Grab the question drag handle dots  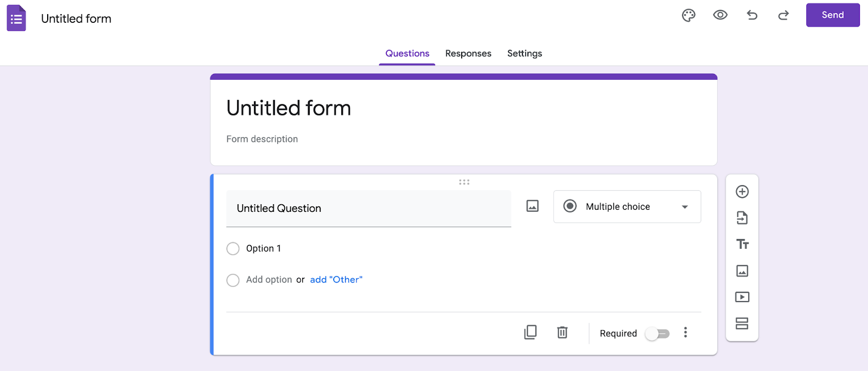pos(464,182)
